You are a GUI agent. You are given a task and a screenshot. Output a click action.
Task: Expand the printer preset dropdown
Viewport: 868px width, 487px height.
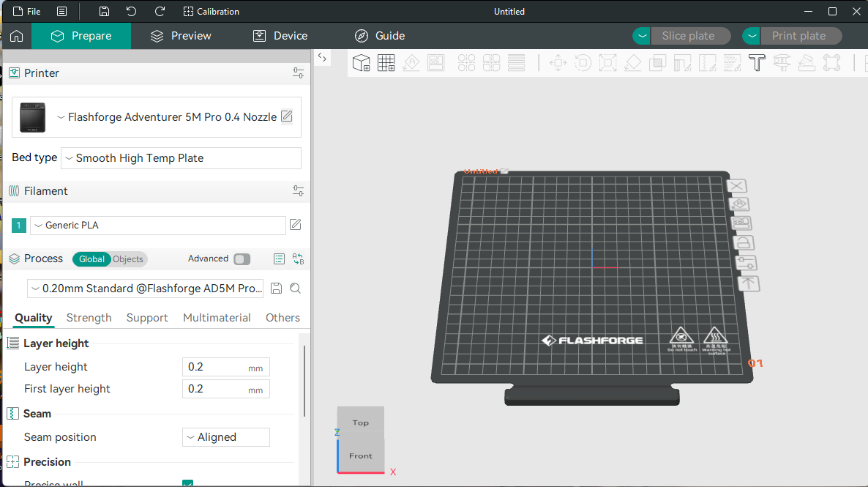[x=61, y=117]
